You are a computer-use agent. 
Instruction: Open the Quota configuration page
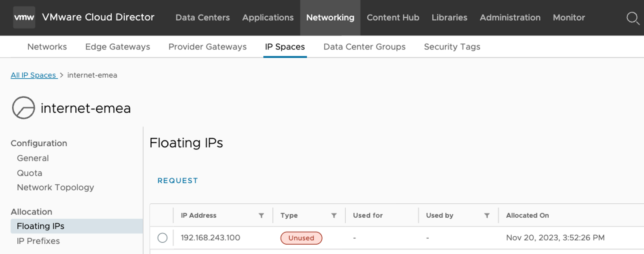30,173
